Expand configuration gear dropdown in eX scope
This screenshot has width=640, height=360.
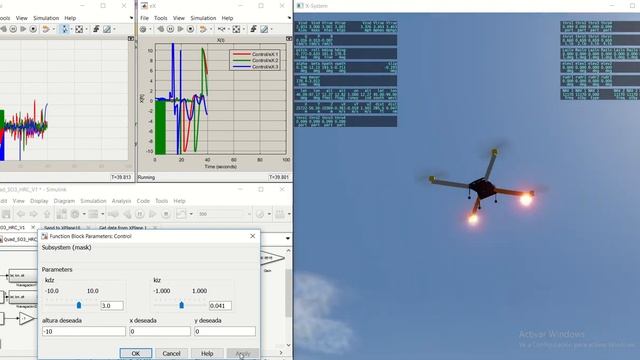[150, 29]
